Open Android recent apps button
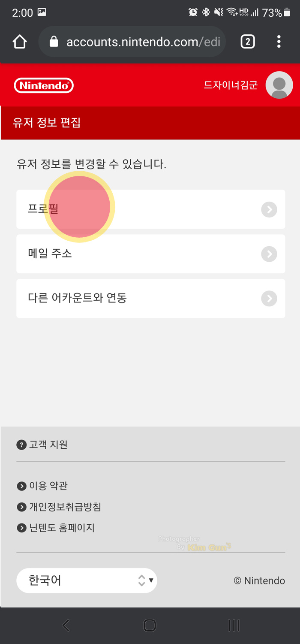 tap(234, 625)
